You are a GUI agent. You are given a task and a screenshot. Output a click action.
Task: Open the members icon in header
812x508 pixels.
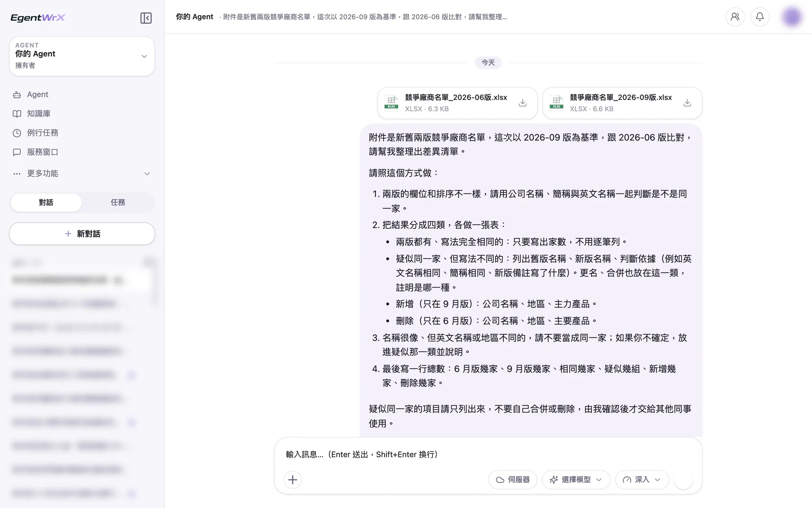point(735,17)
